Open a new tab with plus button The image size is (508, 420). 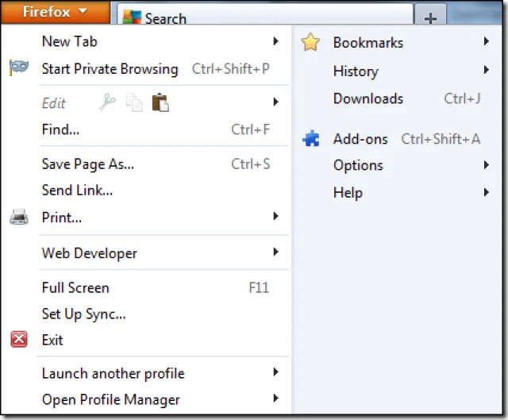[x=430, y=16]
